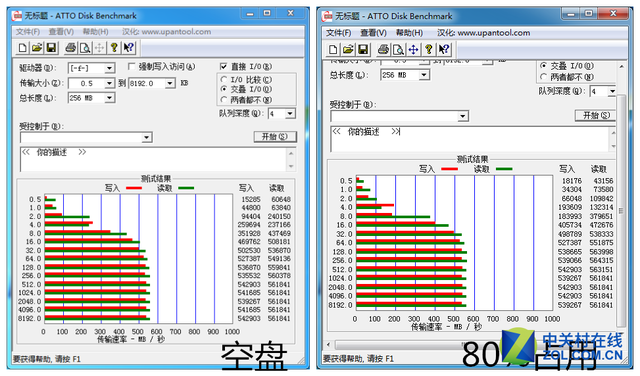Click green 读取 legend swatch in left window
This screenshot has height=376, width=640.
[x=186, y=188]
